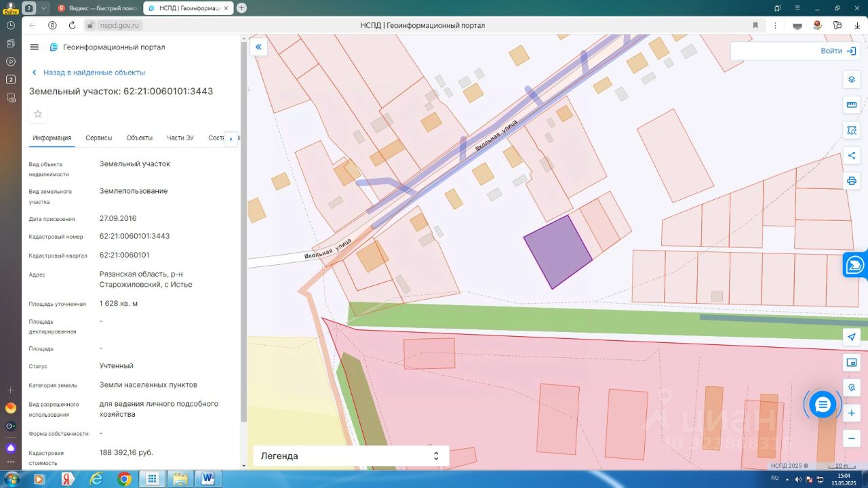Image resolution: width=868 pixels, height=488 pixels.
Task: Open the hamburger menu of the portal
Action: pos(35,47)
